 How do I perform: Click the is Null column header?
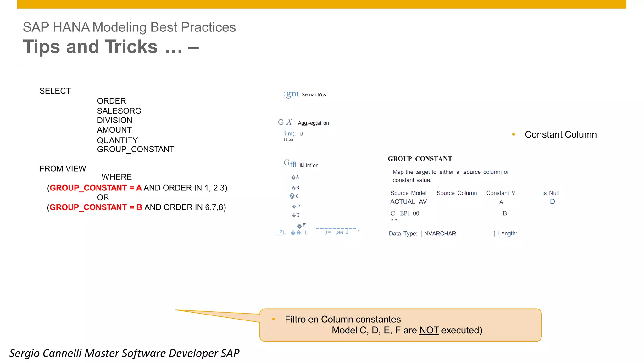pyautogui.click(x=551, y=193)
